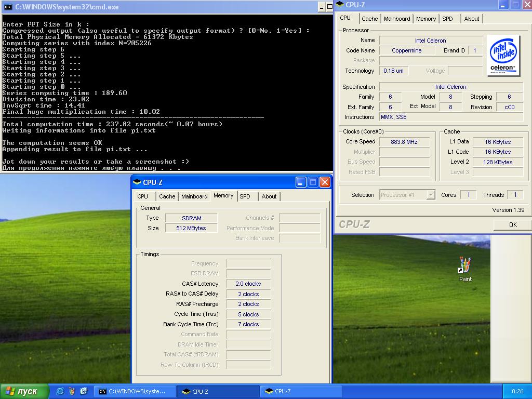The width and height of the screenshot is (532, 399).
Task: Click the Core Speed 883.8 MHz field
Action: 404,142
